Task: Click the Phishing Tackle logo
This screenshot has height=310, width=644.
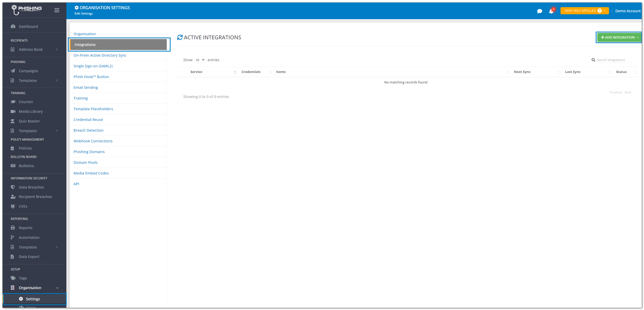Action: click(x=27, y=10)
